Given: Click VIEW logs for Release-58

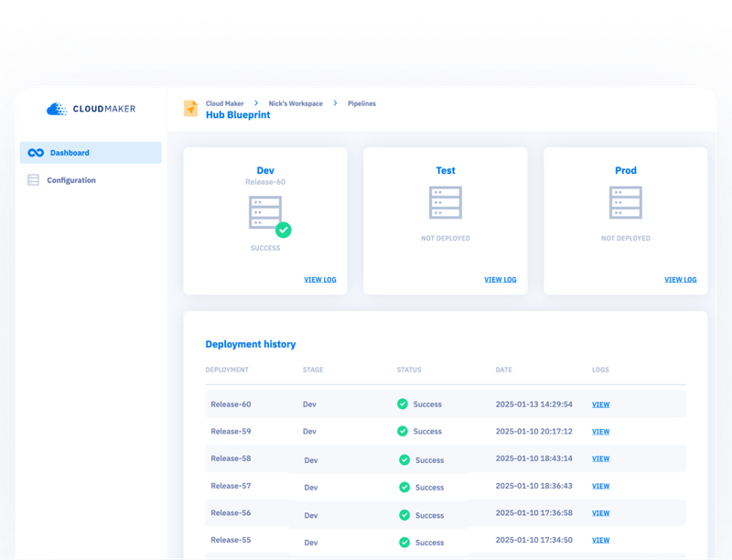Looking at the screenshot, I should (600, 458).
